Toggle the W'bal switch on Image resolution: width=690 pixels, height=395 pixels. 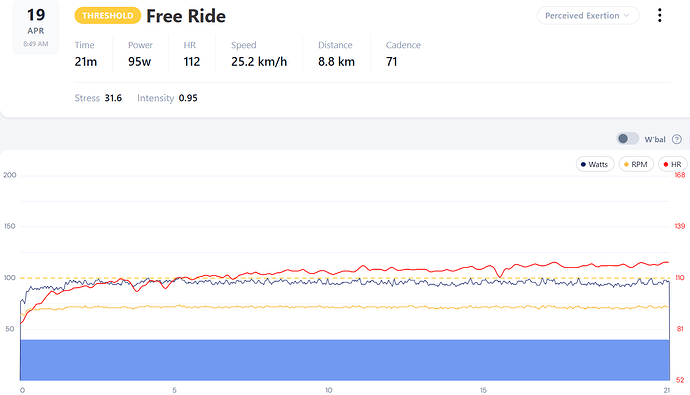pos(628,139)
